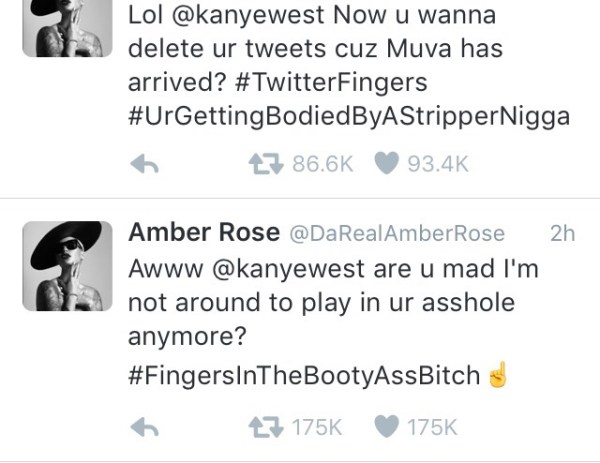Viewport: 600px width, 463px height.
Task: Open @kanyewest mention in first tweet
Action: coord(248,16)
